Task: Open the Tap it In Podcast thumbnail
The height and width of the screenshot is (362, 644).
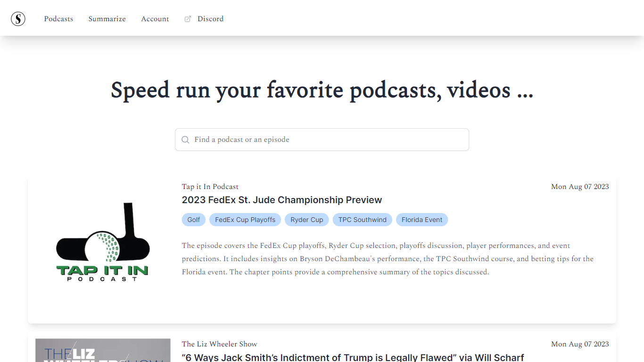Action: [103, 243]
